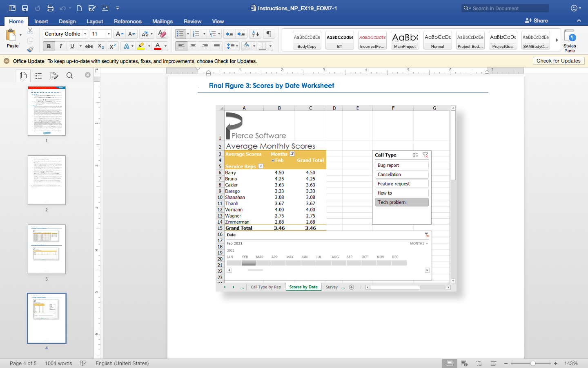Click the Format Painter icon
The image size is (588, 368).
pyautogui.click(x=31, y=49)
